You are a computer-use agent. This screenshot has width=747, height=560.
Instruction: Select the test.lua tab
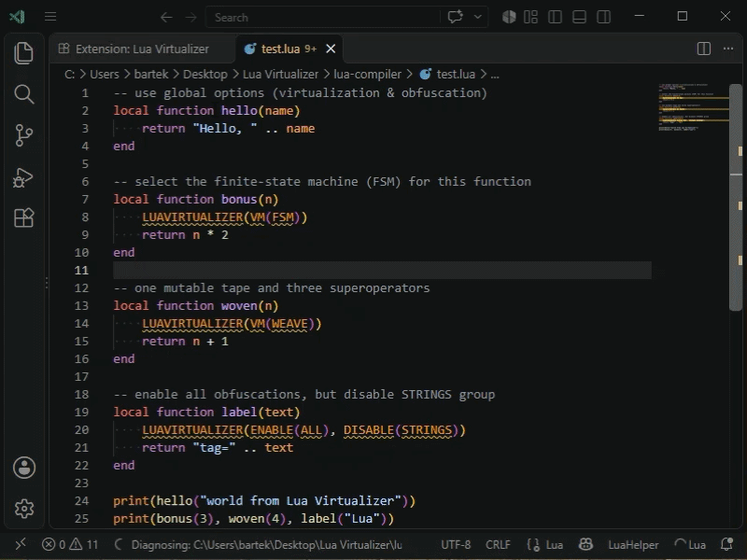coord(281,49)
